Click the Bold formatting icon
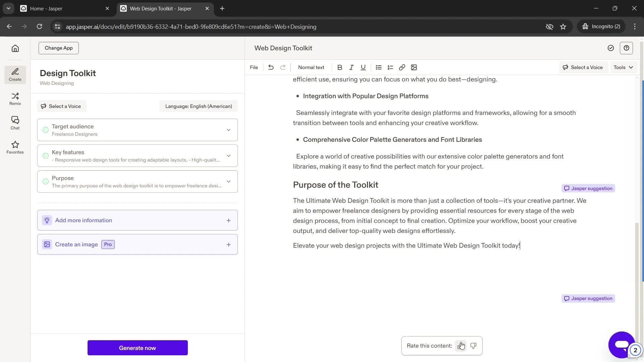The image size is (644, 362). [x=340, y=67]
